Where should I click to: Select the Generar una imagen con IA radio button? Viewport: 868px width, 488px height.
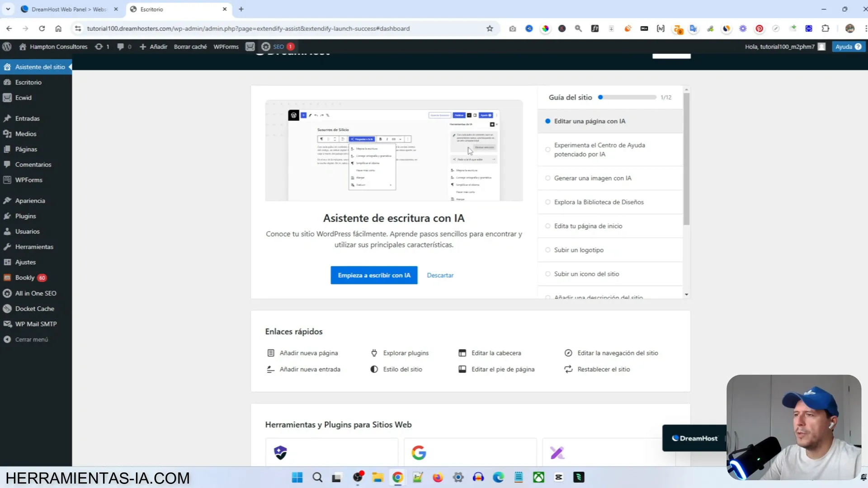(x=547, y=178)
